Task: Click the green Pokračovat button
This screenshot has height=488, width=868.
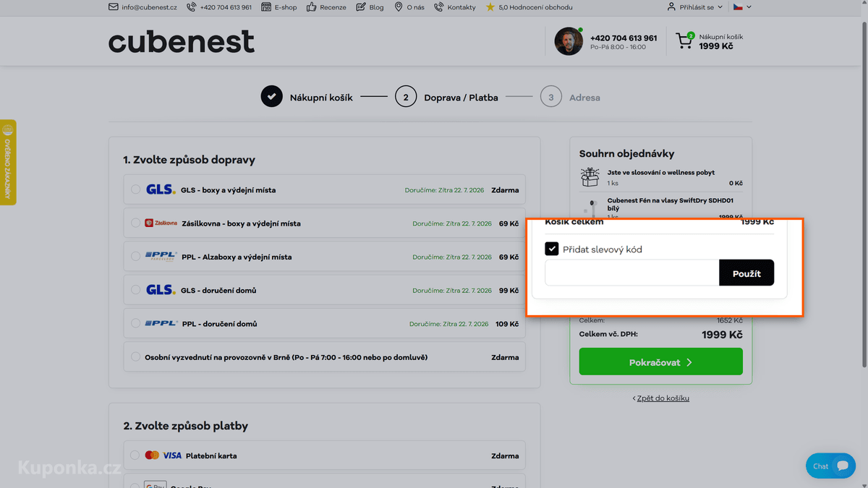Action: tap(661, 361)
